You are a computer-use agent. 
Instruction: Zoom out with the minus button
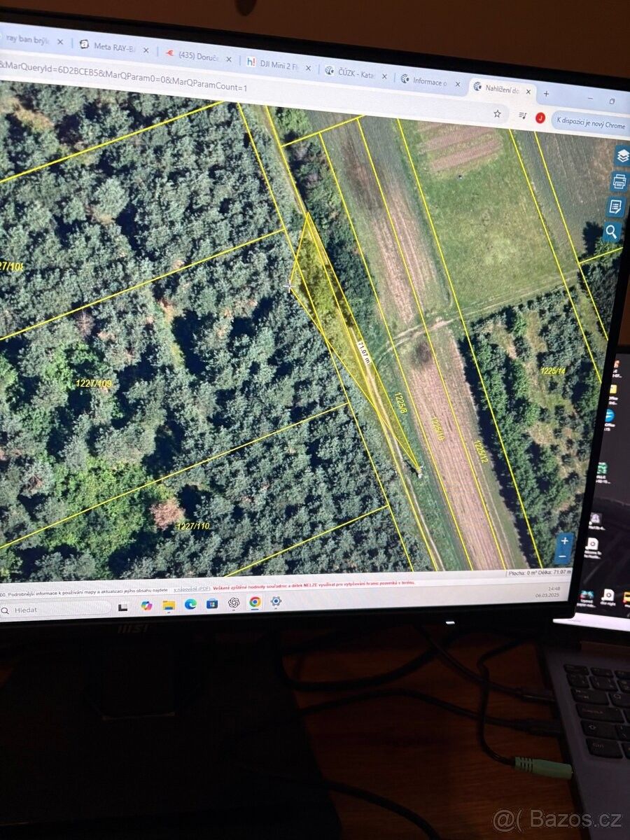pyautogui.click(x=563, y=557)
